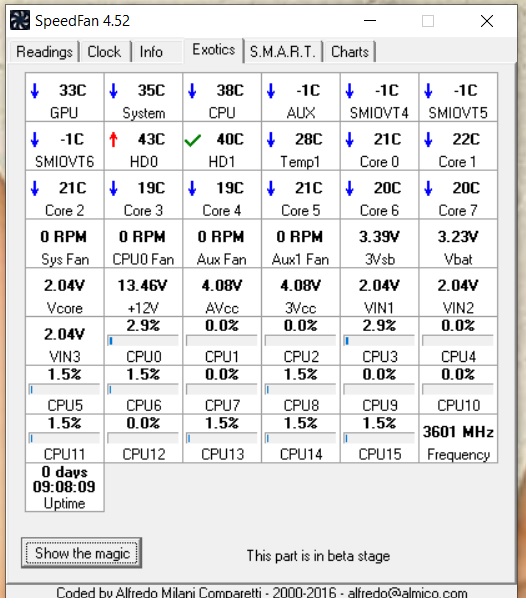Viewport: 526px width, 604px height.
Task: Switch to the Charts tab
Action: coord(350,52)
